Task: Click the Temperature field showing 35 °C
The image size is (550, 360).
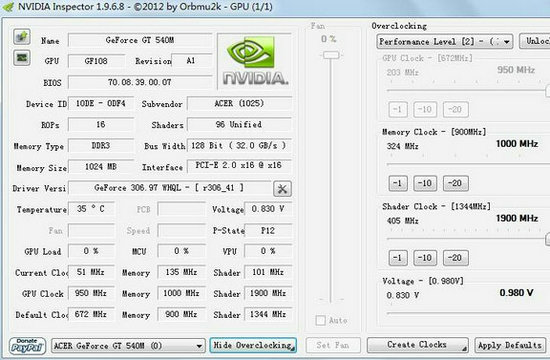Action: click(x=91, y=209)
